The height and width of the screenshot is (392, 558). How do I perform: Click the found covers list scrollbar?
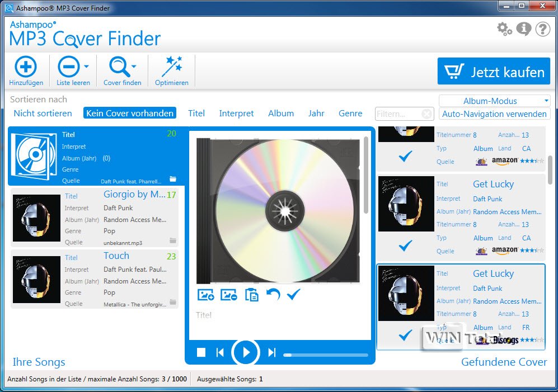tap(550, 169)
